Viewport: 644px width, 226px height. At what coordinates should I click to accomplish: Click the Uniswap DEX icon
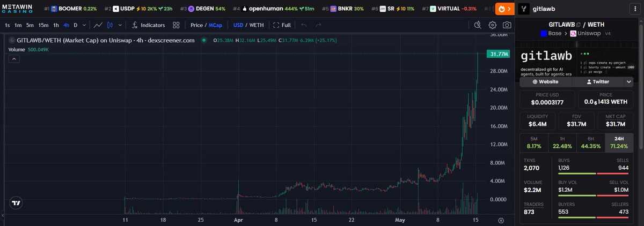(573, 33)
